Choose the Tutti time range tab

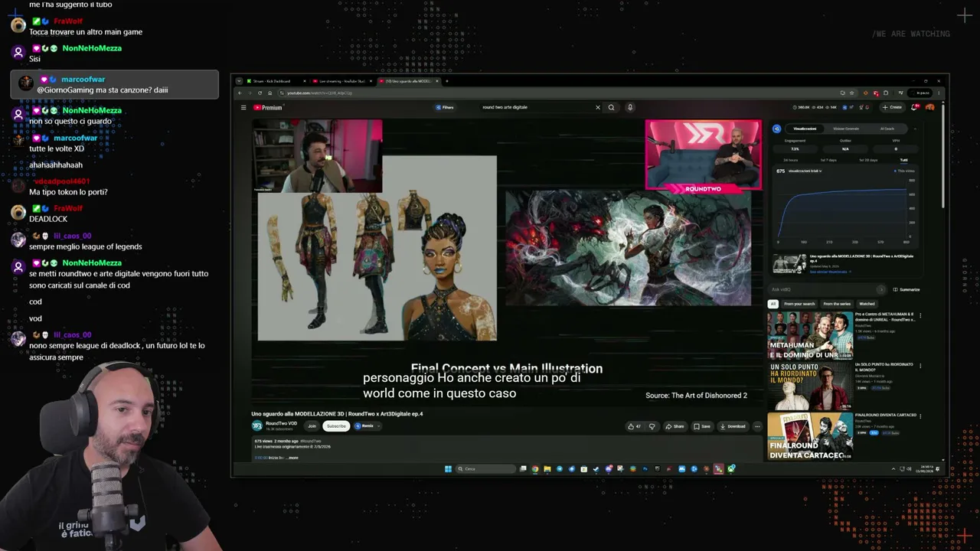(904, 160)
